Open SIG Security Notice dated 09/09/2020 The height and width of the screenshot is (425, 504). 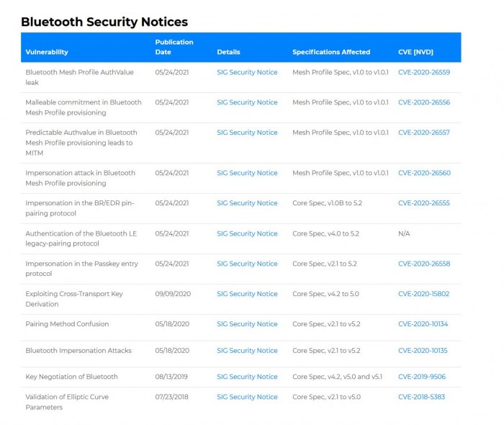point(247,294)
